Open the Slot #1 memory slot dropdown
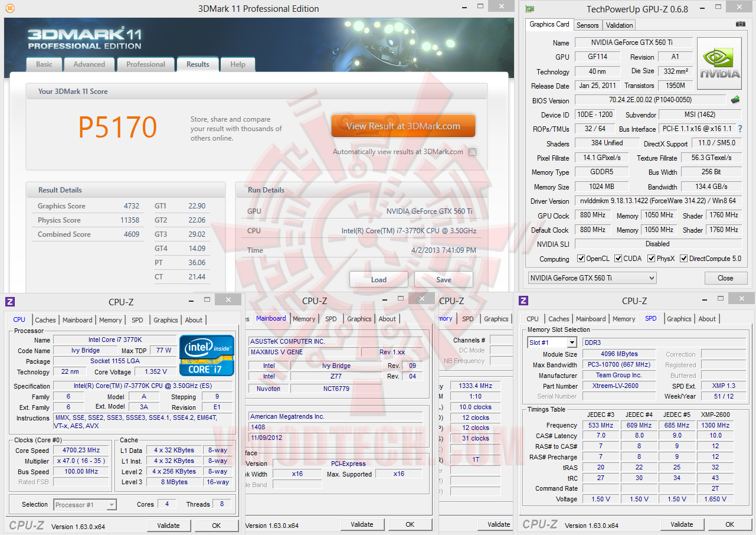The height and width of the screenshot is (535, 756). pyautogui.click(x=552, y=342)
